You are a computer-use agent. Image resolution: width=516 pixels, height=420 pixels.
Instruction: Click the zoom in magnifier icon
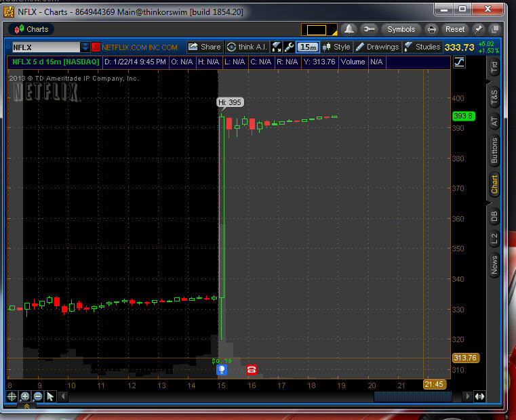point(25,397)
